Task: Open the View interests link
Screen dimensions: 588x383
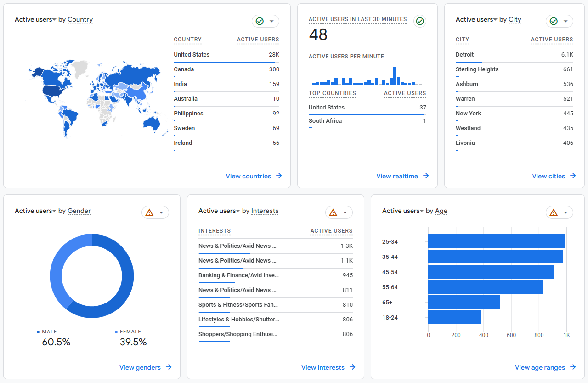Action: [x=322, y=367]
